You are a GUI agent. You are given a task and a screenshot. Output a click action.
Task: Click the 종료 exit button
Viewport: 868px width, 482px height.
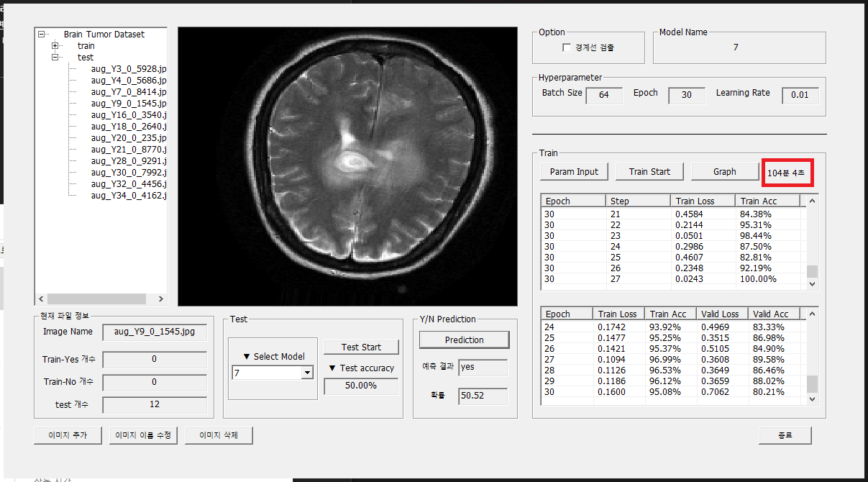[x=785, y=435]
